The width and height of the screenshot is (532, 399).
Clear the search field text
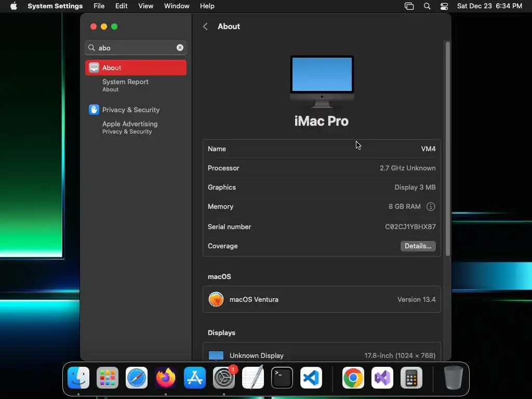pyautogui.click(x=180, y=48)
